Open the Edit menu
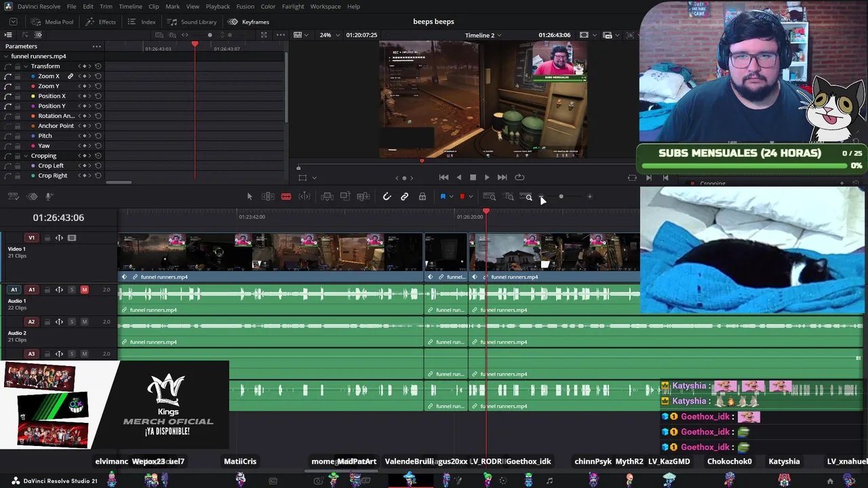This screenshot has width=868, height=488. click(88, 7)
